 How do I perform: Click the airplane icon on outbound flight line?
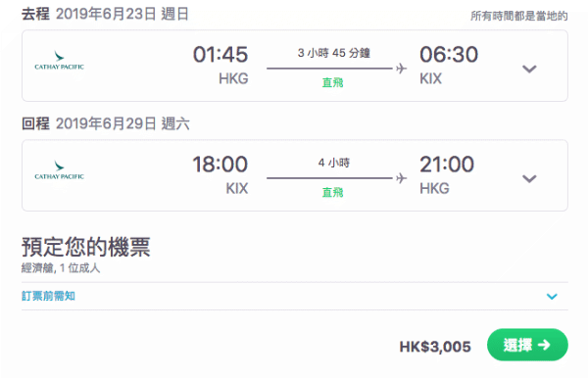(401, 69)
